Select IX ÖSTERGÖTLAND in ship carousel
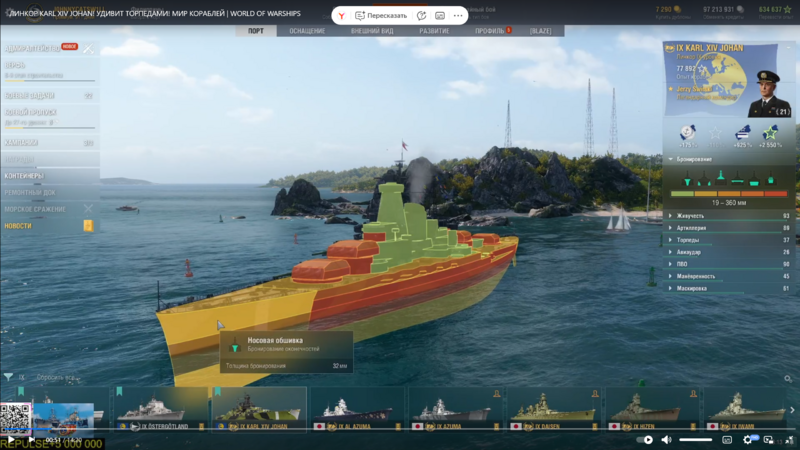The width and height of the screenshot is (800, 450). [159, 410]
